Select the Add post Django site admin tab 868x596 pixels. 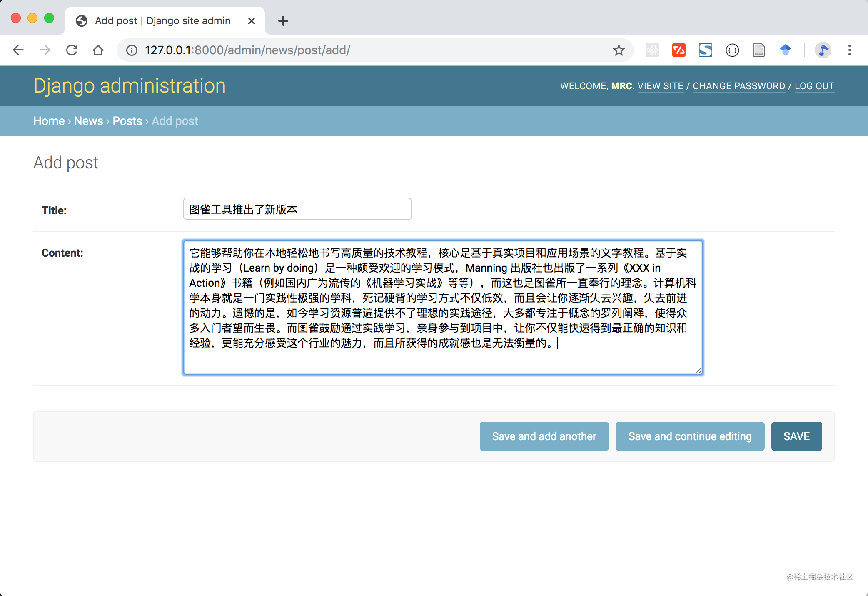tap(165, 21)
